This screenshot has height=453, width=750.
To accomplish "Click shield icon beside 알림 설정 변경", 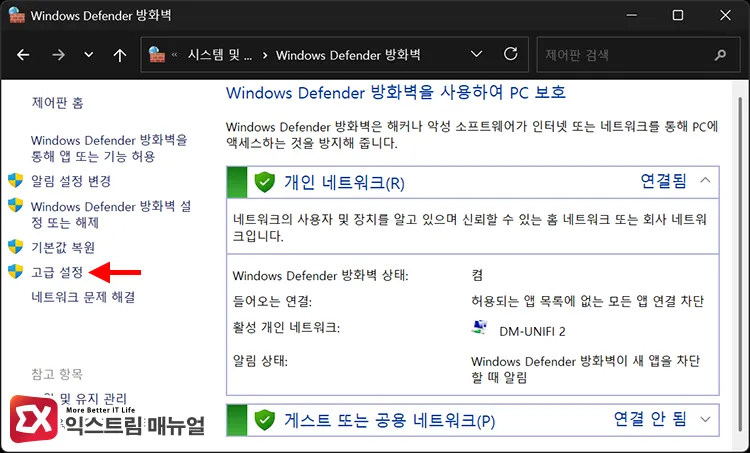I will click(x=16, y=180).
